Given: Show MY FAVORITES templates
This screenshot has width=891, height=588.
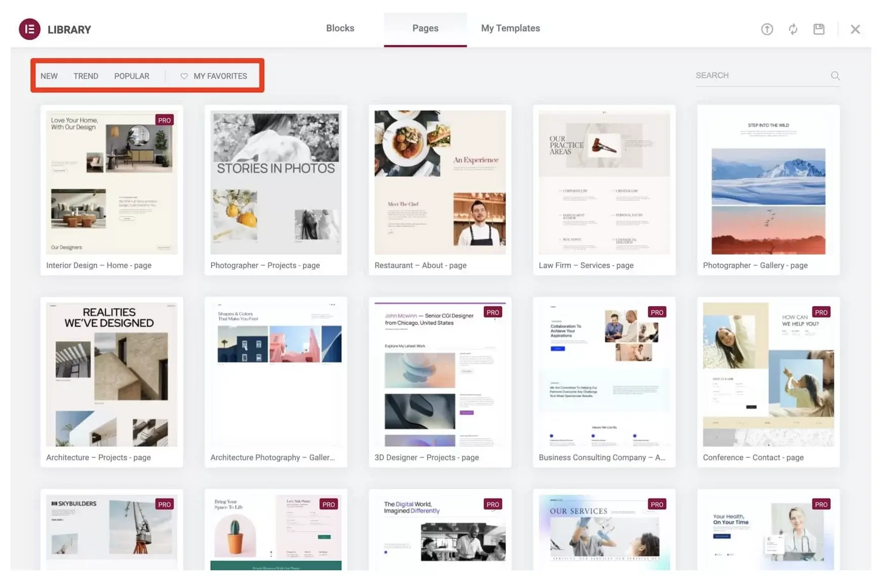Looking at the screenshot, I should (x=220, y=76).
